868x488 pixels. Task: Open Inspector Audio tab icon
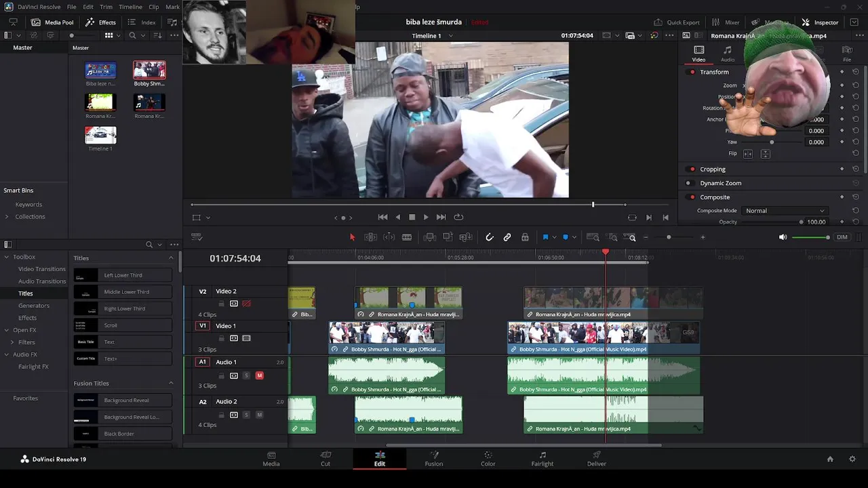728,54
